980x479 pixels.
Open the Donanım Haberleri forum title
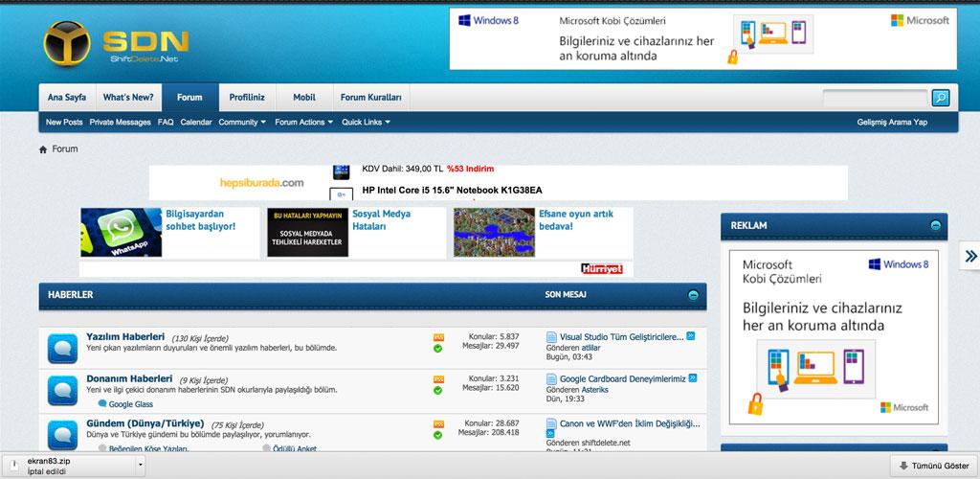(129, 378)
